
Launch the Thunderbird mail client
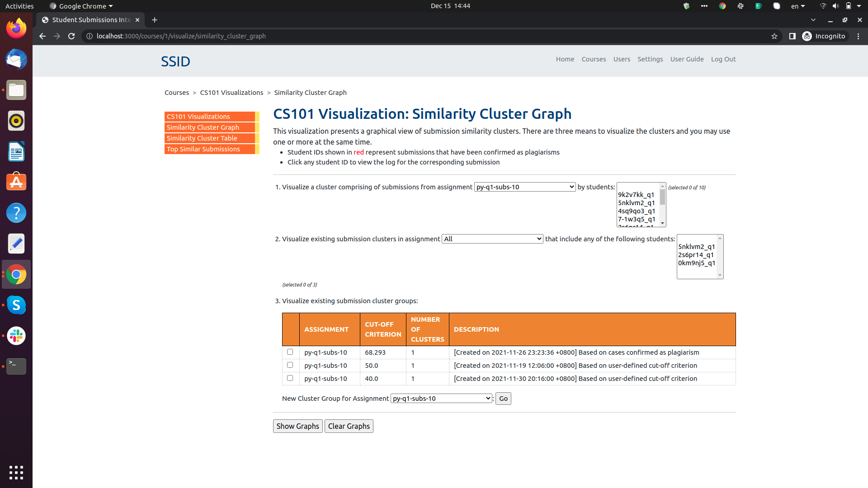pos(16,59)
